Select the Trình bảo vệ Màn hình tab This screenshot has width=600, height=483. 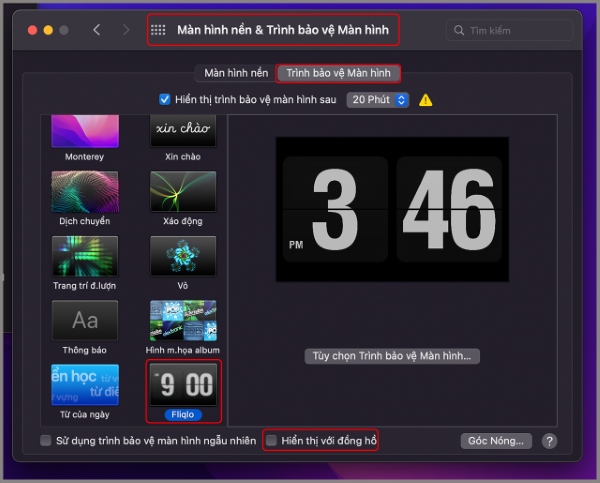(338, 73)
